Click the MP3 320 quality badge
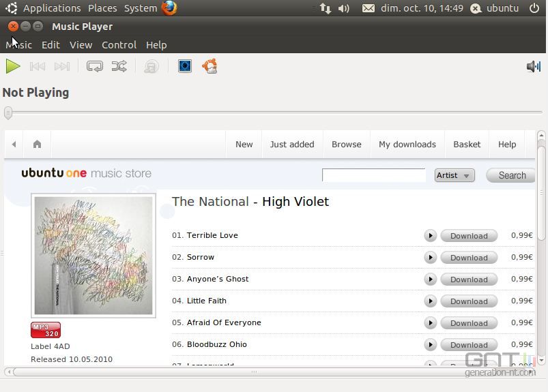 pos(46,330)
